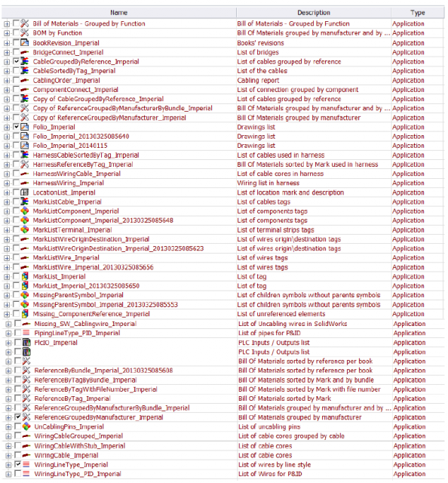Expand the MarkList_Imperial_20130325085650 row
This screenshot has height=483, width=448.
[7, 287]
